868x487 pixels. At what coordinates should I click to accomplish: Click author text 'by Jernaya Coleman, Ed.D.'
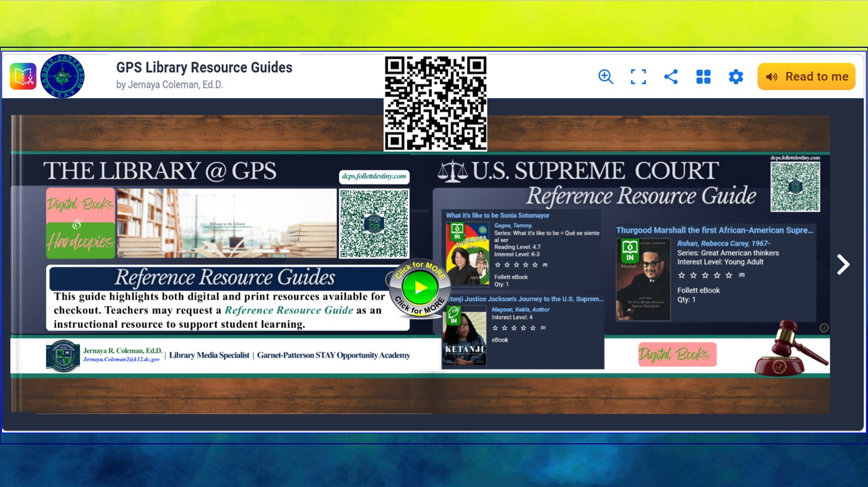(x=169, y=85)
